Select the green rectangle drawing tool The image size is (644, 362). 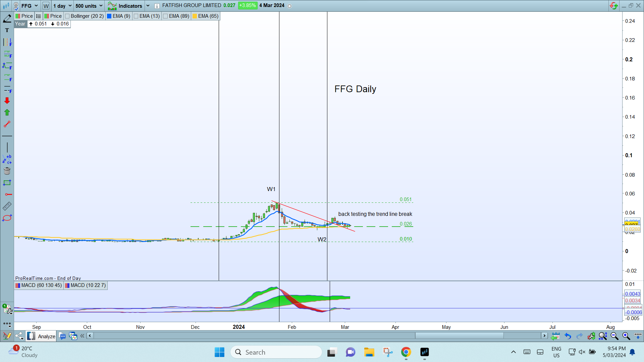(x=7, y=183)
